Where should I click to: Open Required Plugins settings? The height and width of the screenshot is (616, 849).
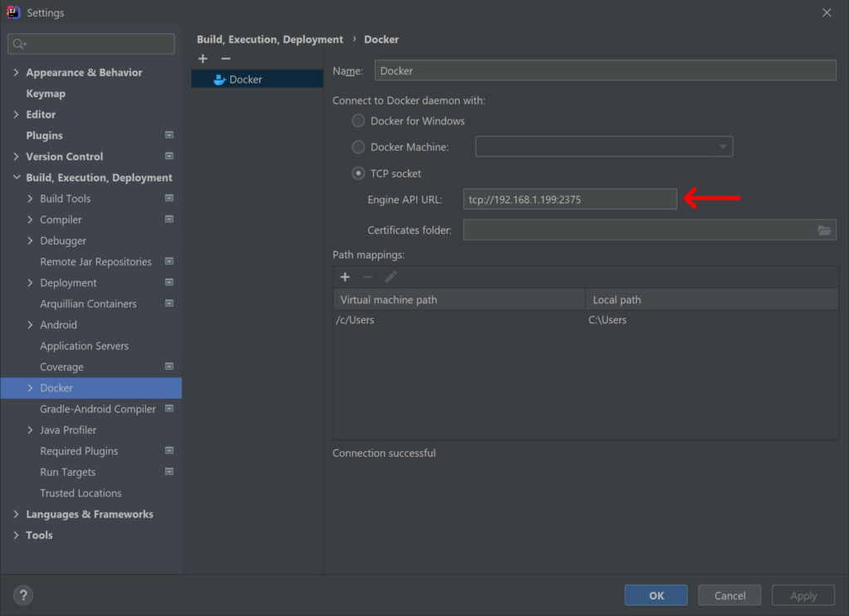79,451
